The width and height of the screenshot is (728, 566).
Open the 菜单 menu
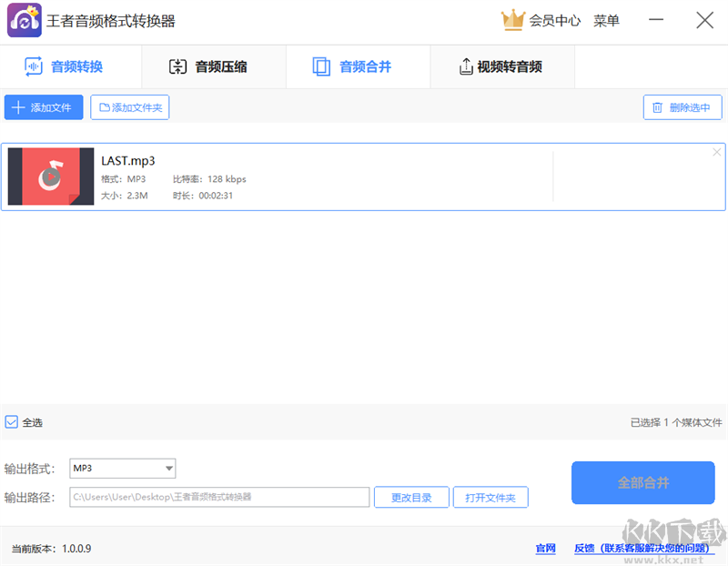click(x=607, y=20)
